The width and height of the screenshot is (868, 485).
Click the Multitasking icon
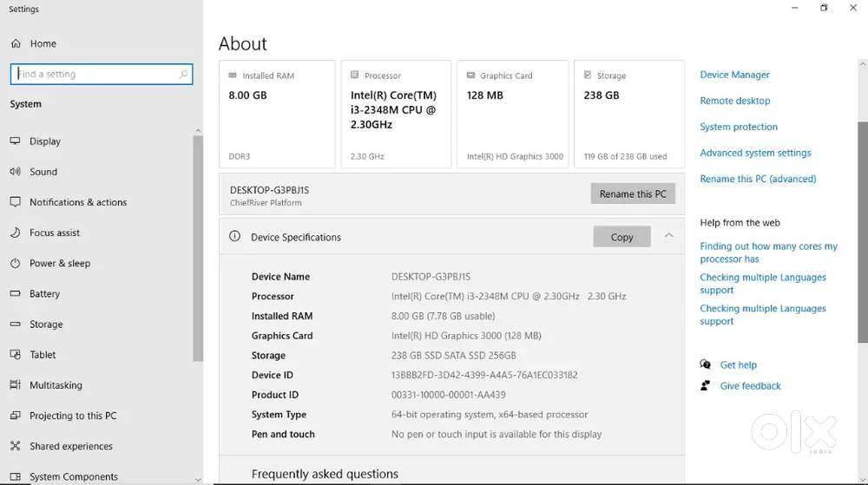tap(15, 384)
